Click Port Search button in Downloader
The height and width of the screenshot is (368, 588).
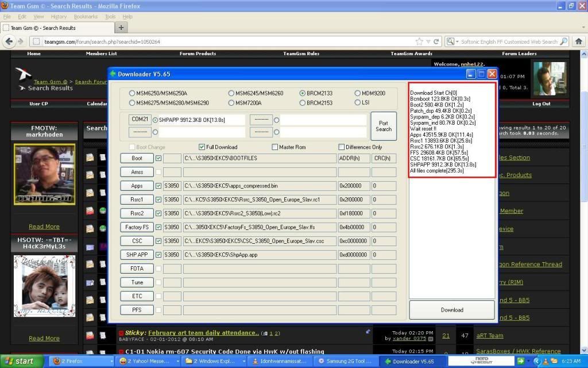pyautogui.click(x=383, y=126)
